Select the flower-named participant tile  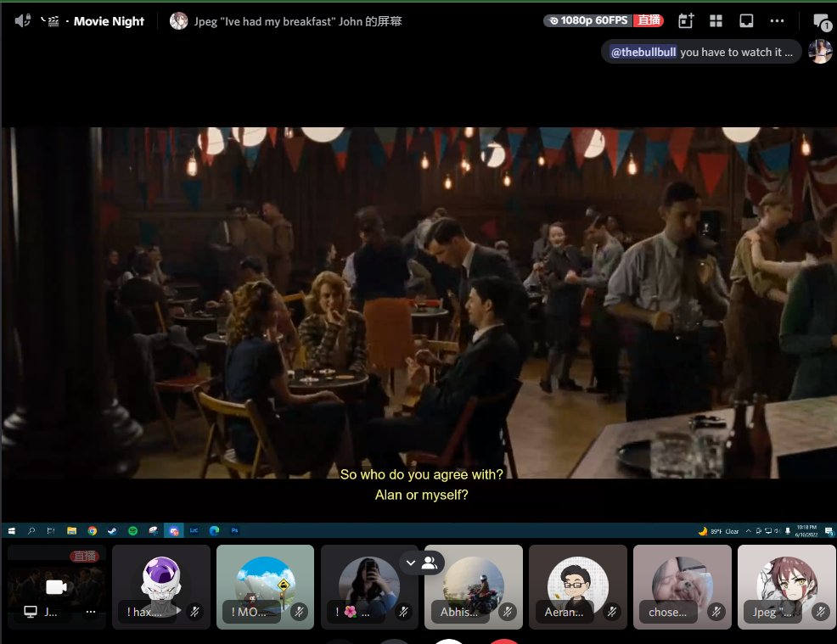click(369, 587)
